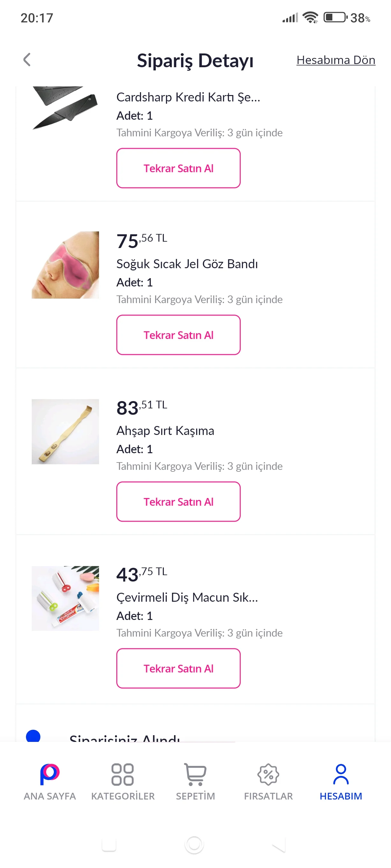
Task: Open the Ana Sayfa home icon
Action: (50, 774)
